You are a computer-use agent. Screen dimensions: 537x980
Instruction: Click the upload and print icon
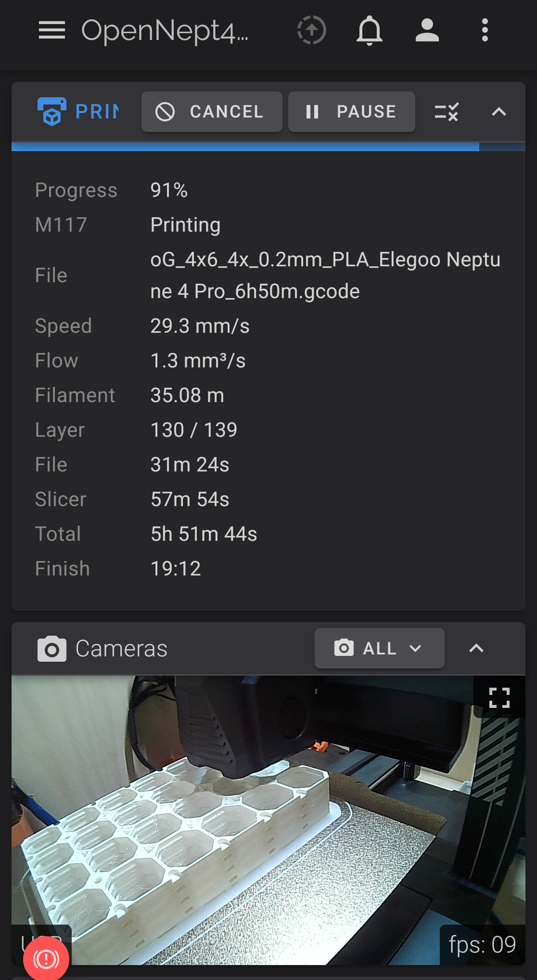311,30
